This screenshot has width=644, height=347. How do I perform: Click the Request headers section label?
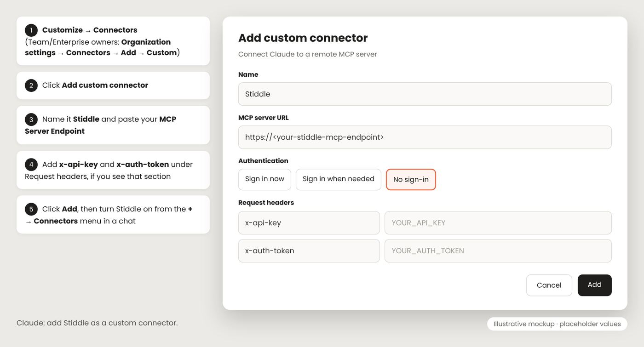coord(266,203)
